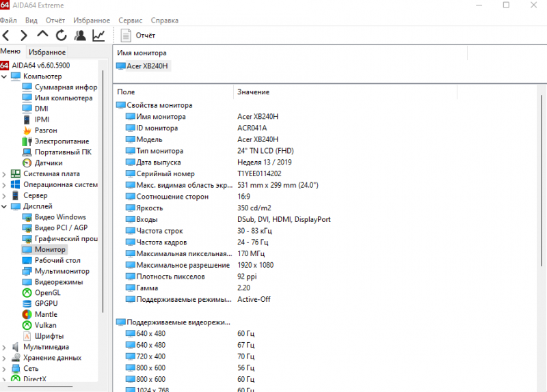Open the Видеорежимы item
547x392 pixels.
point(53,282)
